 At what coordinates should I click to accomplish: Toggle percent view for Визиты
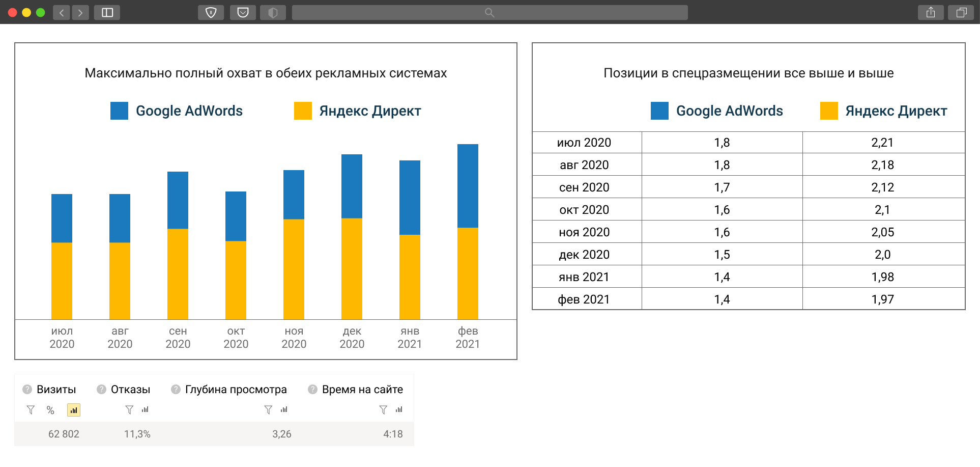[x=50, y=410]
